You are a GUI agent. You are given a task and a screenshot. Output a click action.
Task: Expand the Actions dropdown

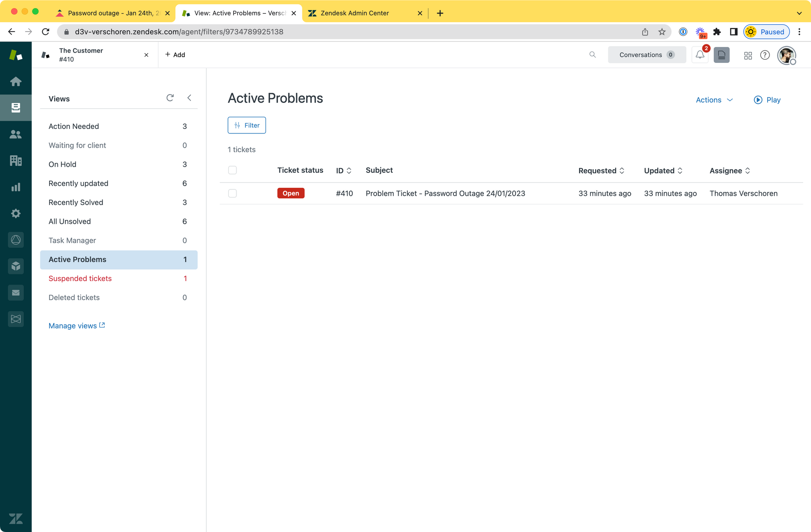click(714, 100)
